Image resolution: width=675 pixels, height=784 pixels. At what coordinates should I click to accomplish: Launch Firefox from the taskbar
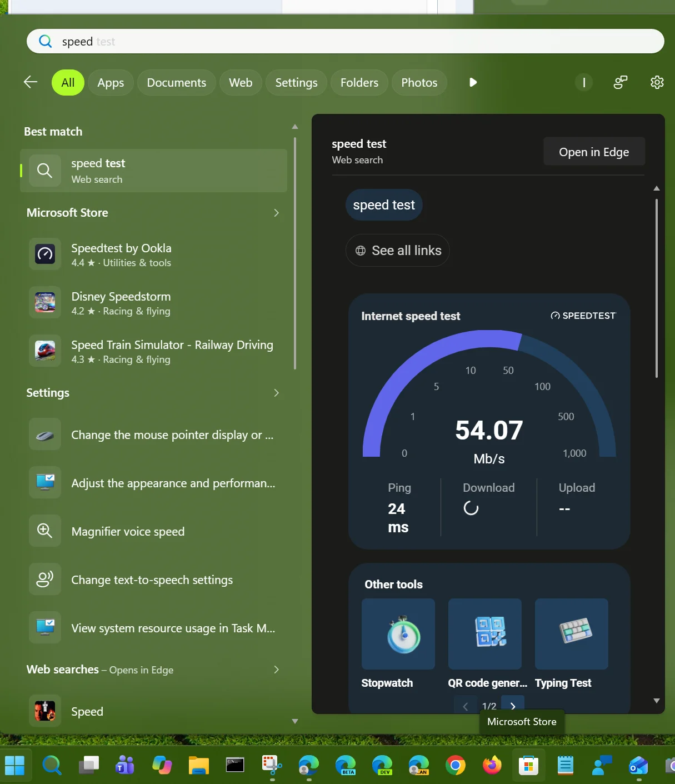pos(492,766)
